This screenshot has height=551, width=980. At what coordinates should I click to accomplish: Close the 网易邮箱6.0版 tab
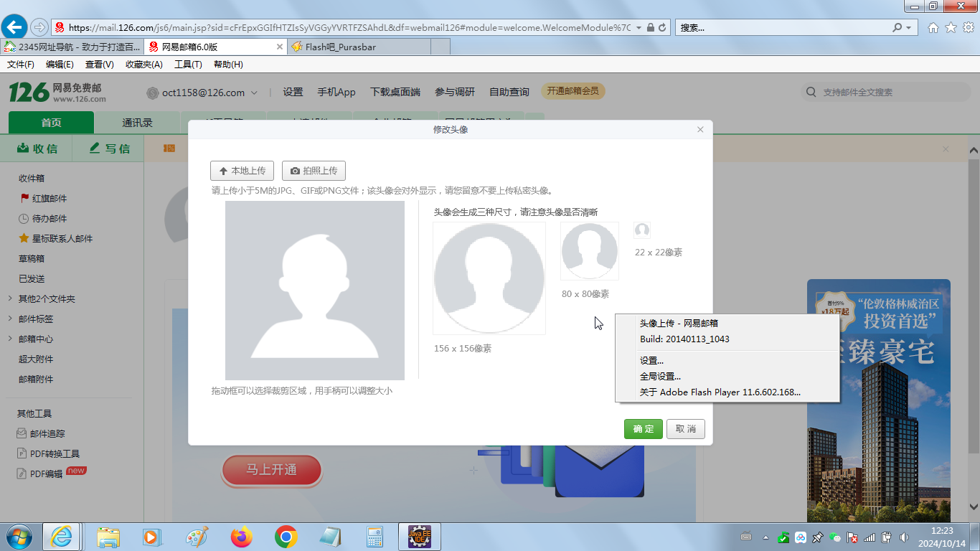tap(280, 47)
